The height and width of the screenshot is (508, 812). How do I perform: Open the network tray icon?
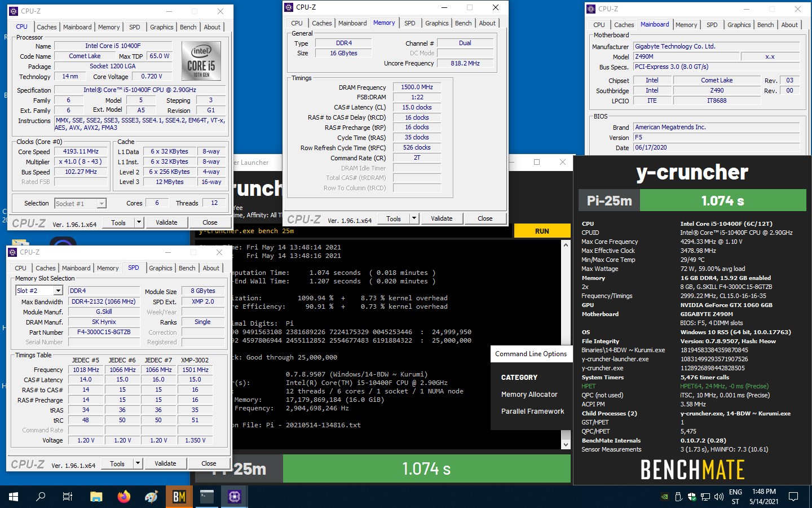(x=705, y=497)
